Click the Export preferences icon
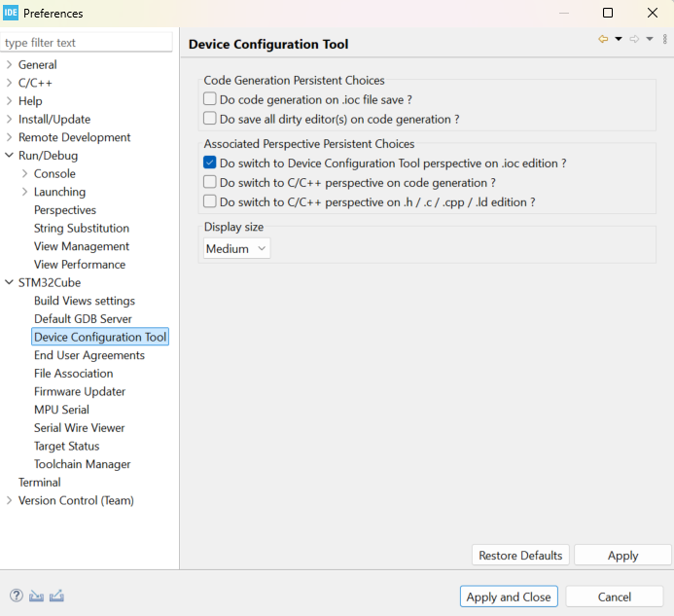This screenshot has height=616, width=674. coord(56,596)
